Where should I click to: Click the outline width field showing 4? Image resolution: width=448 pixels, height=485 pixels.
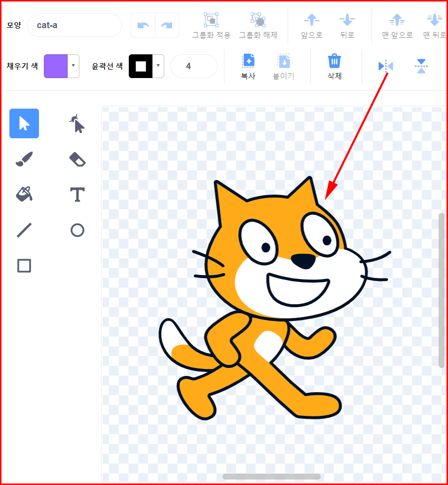pyautogui.click(x=194, y=66)
